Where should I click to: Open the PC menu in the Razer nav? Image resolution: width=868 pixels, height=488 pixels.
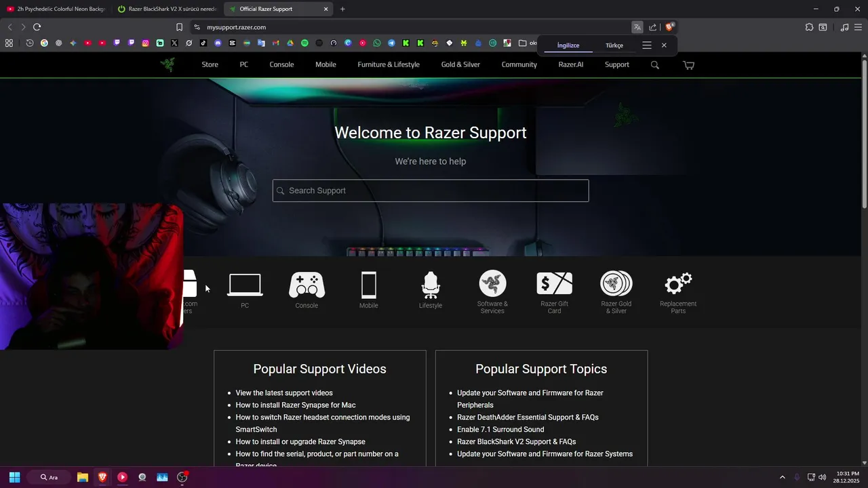click(243, 64)
